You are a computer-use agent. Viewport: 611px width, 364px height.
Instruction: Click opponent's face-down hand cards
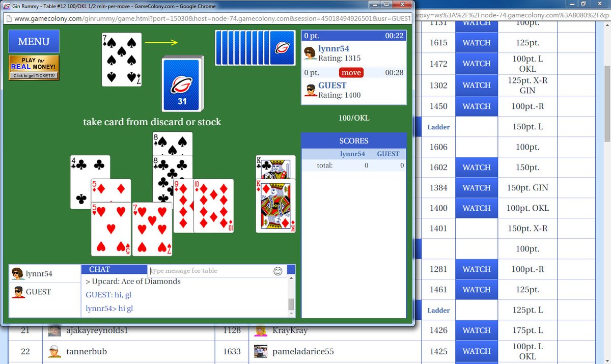pos(255,48)
